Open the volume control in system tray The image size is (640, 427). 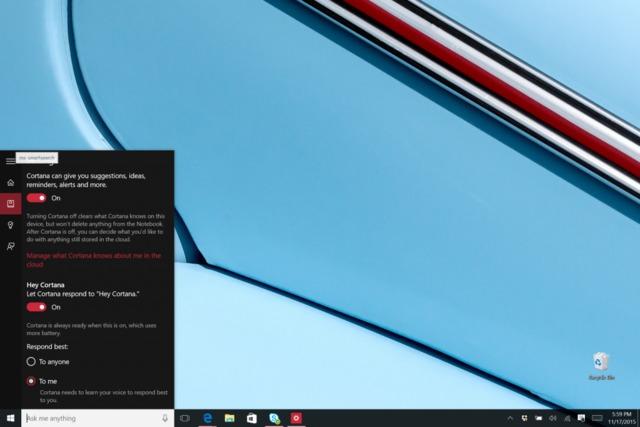point(553,418)
